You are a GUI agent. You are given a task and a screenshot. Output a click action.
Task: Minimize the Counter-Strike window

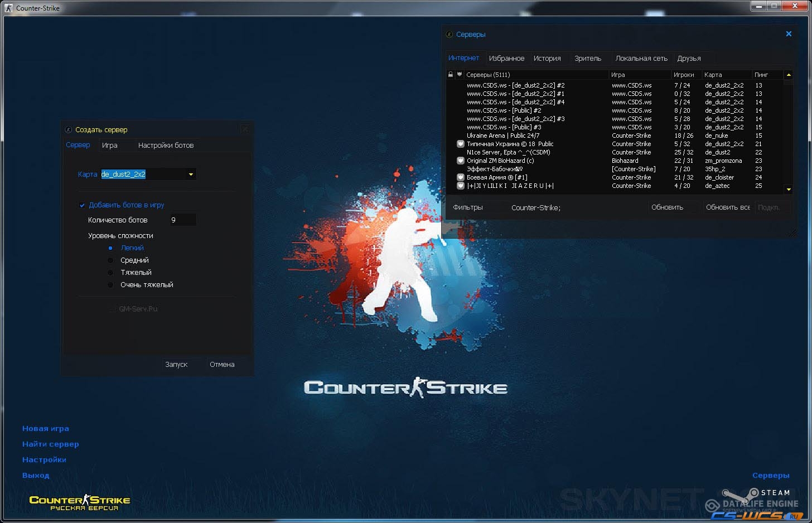pyautogui.click(x=758, y=6)
